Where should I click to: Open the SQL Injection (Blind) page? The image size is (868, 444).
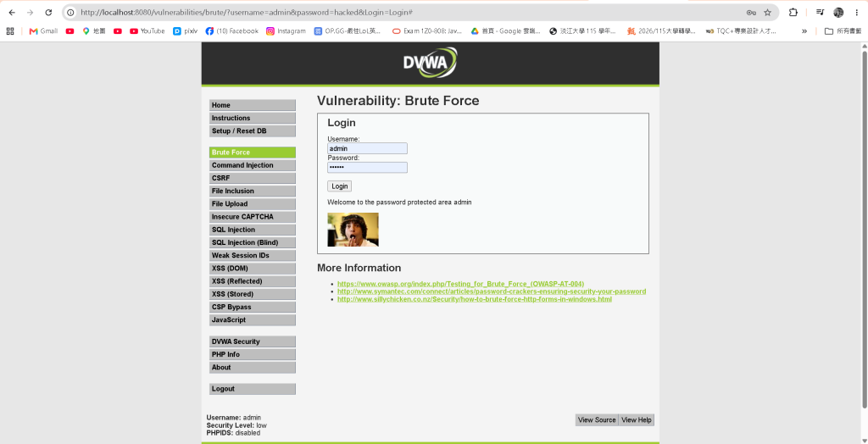[x=253, y=242]
